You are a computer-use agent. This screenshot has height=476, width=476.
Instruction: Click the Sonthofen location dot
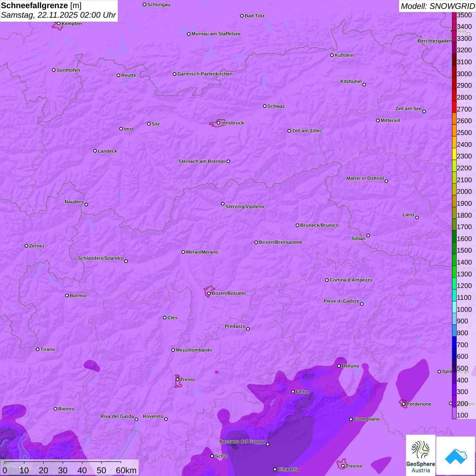pyautogui.click(x=54, y=70)
